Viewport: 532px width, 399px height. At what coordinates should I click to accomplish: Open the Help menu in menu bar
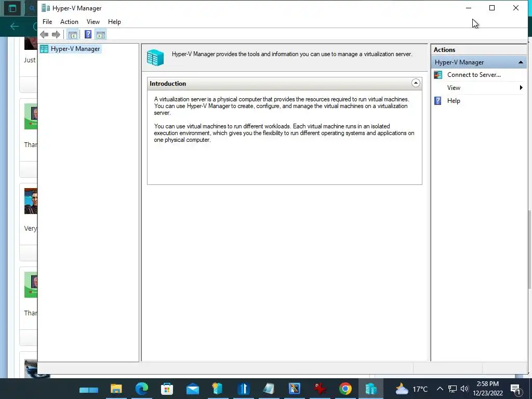[114, 22]
